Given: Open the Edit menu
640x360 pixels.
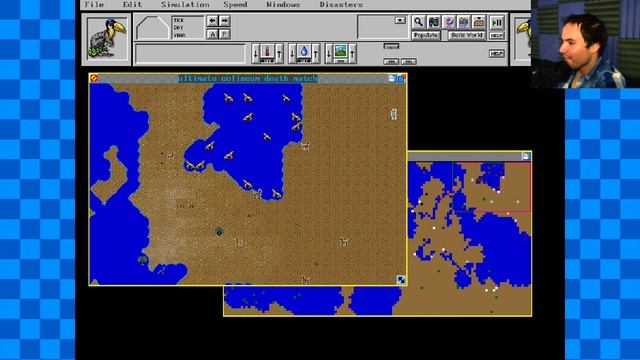Looking at the screenshot, I should [132, 4].
